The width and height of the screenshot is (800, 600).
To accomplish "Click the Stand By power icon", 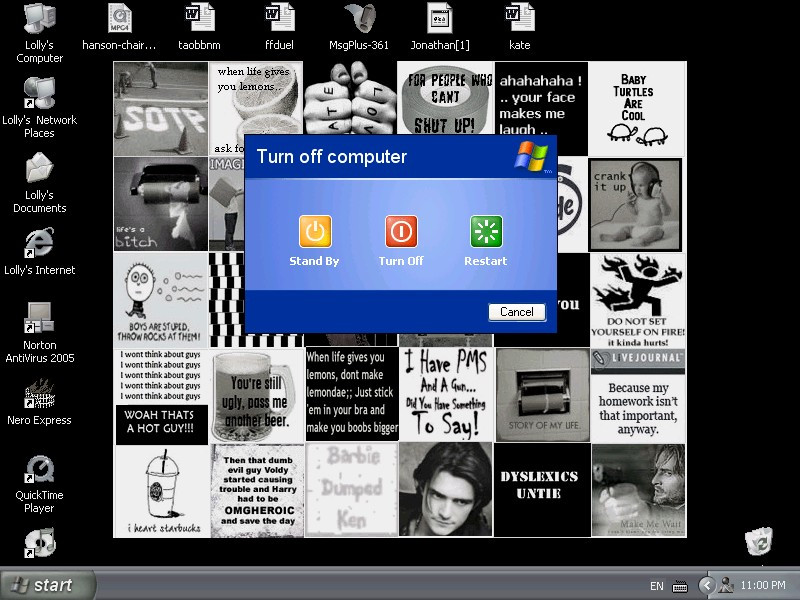I will click(315, 231).
